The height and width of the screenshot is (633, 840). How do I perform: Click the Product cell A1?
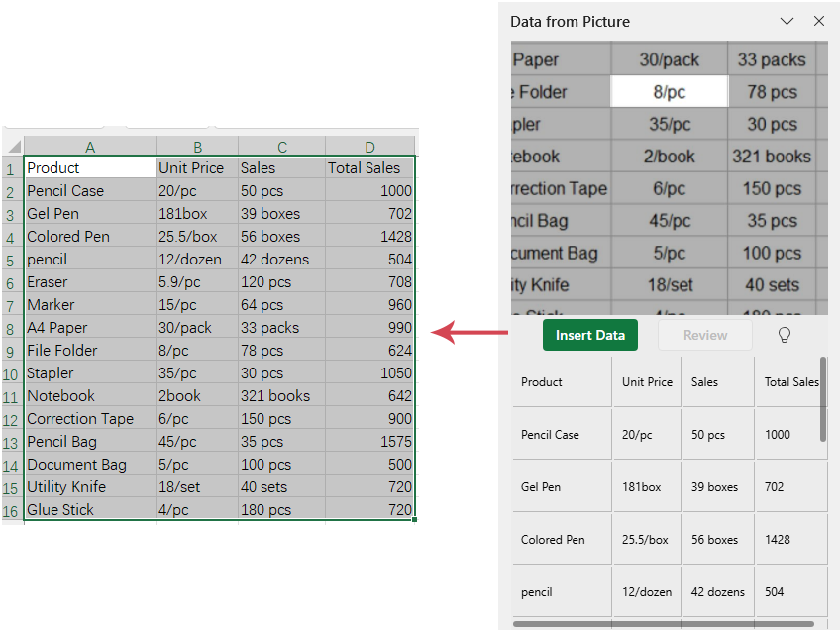pos(90,168)
